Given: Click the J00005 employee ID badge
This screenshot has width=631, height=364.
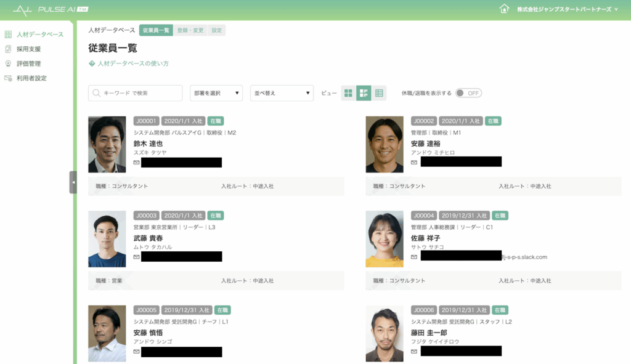Looking at the screenshot, I should [x=147, y=310].
